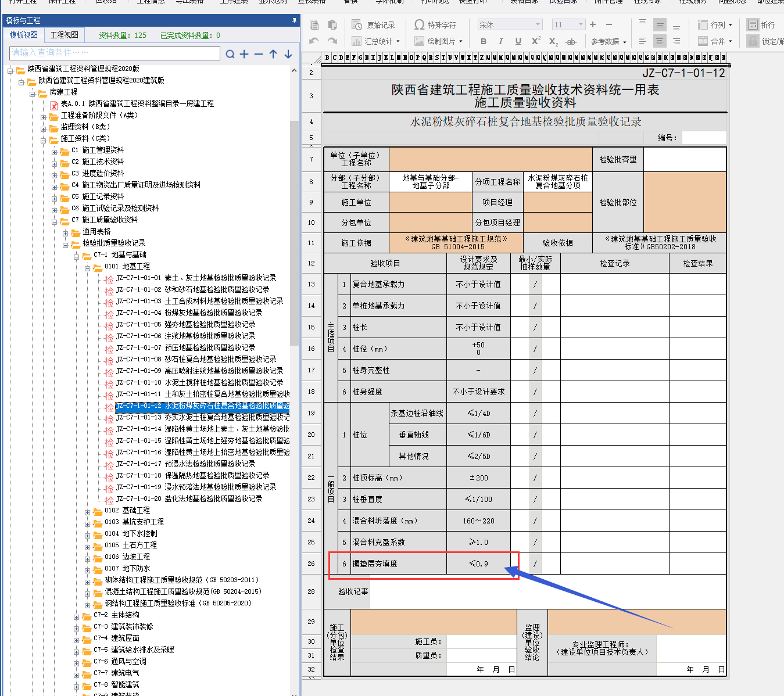The width and height of the screenshot is (784, 696).
Task: Click the strikethrough icon
Action: click(571, 41)
